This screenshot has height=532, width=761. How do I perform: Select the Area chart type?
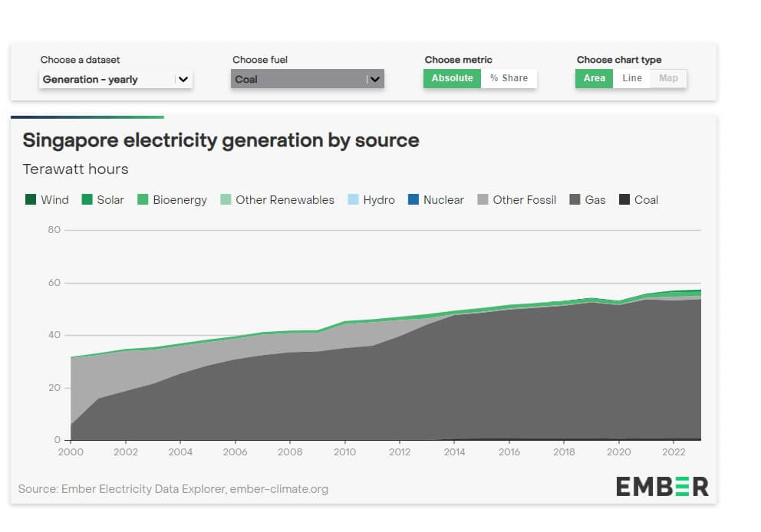[594, 78]
